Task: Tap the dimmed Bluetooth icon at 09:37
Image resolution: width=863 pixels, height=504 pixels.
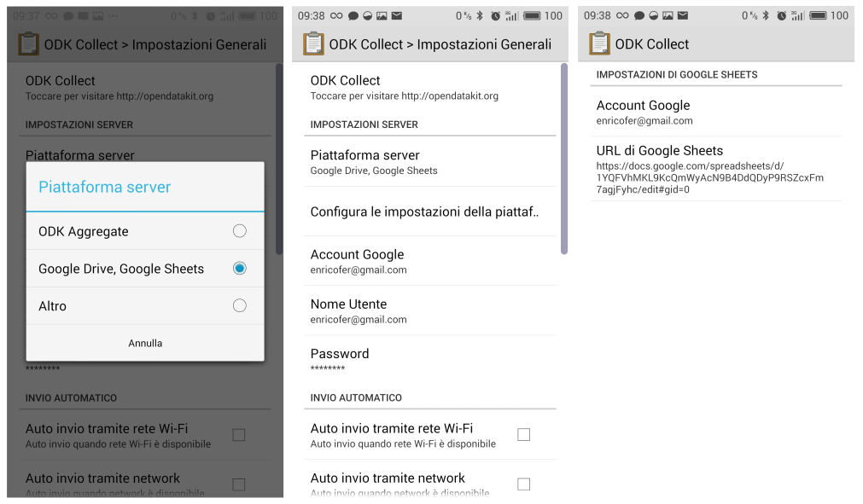Action: 195,16
